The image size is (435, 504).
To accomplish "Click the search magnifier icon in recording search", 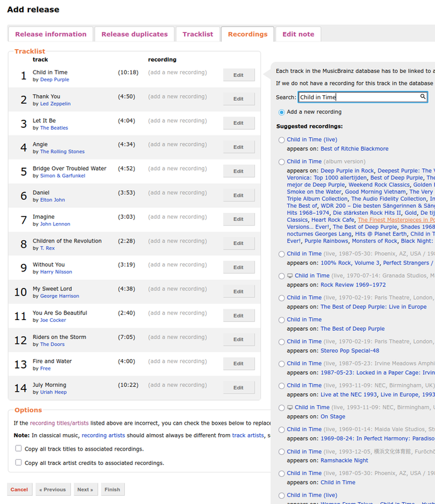I will point(423,96).
